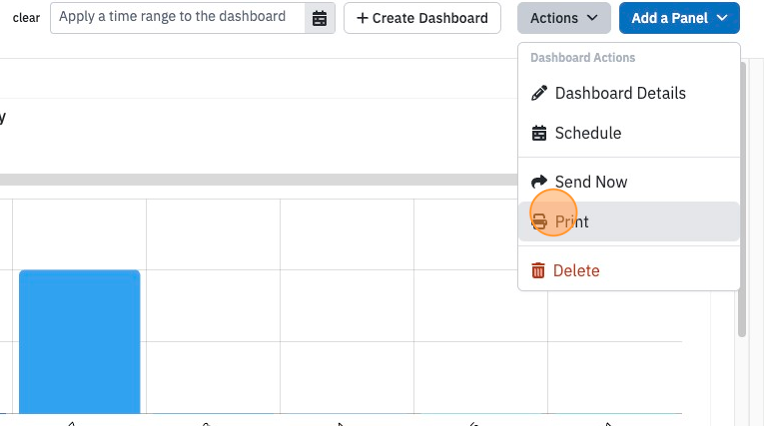Click the vertical scrollbar on the right

[742, 200]
